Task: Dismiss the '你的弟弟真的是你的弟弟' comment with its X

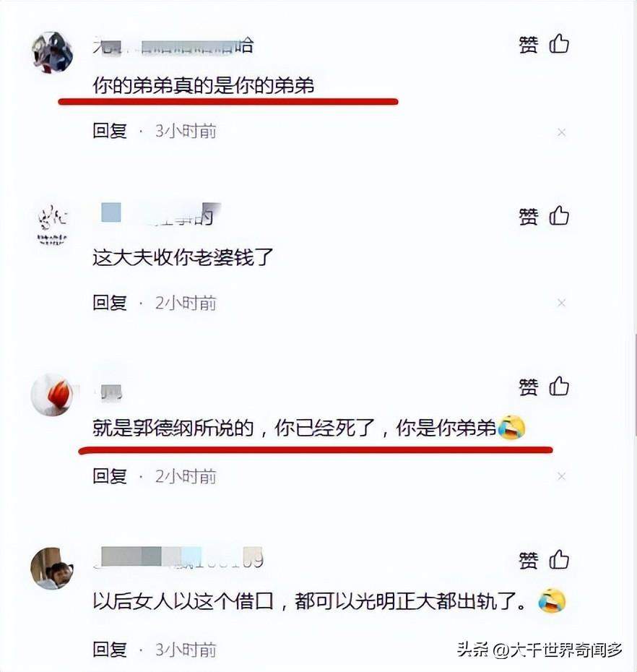Action: coord(562,132)
